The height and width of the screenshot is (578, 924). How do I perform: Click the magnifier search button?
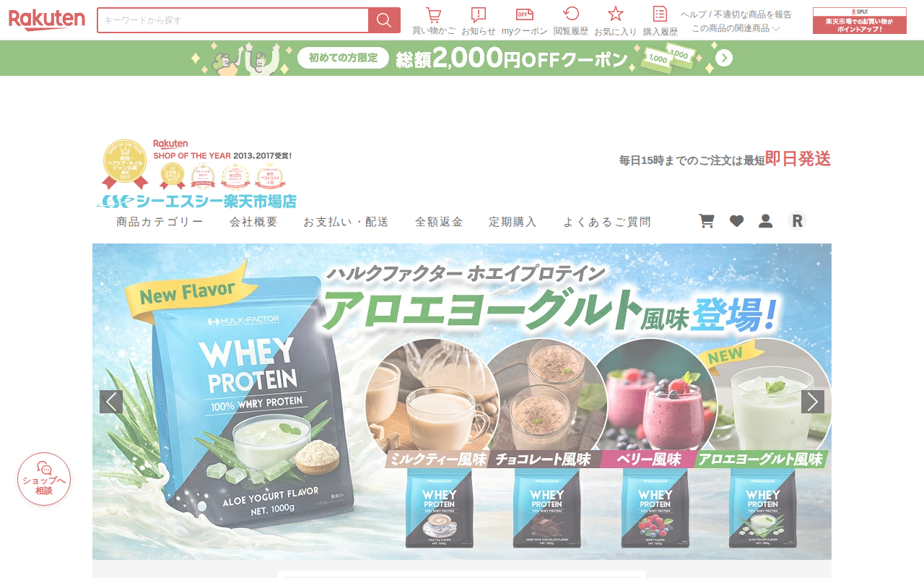[x=384, y=20]
